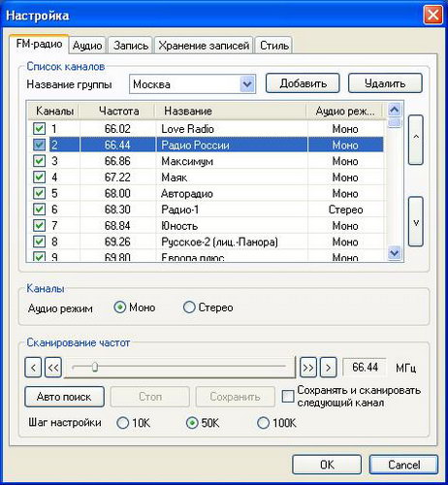Dismiss dialog with Cancel button
The width and height of the screenshot is (448, 485).
[x=403, y=465]
